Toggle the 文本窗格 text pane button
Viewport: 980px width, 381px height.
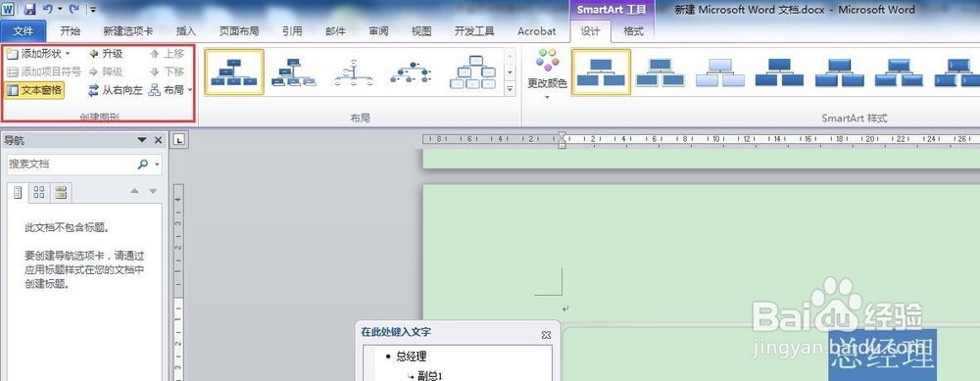34,90
